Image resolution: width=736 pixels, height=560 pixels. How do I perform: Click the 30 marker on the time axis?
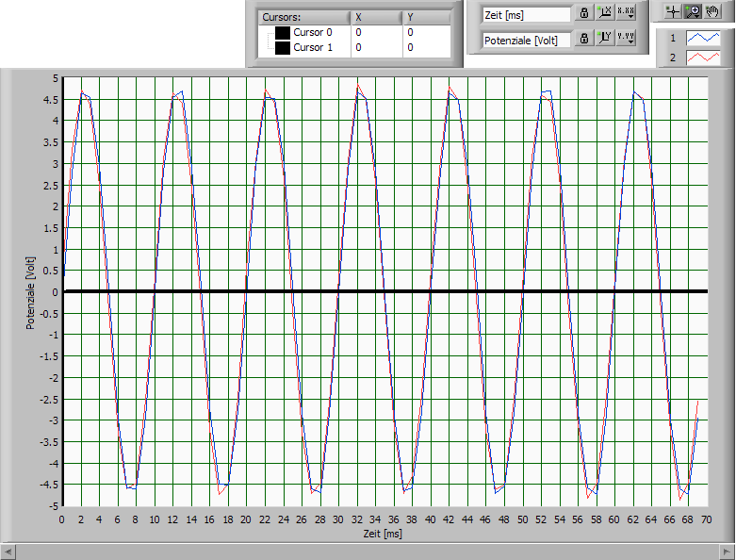338,519
